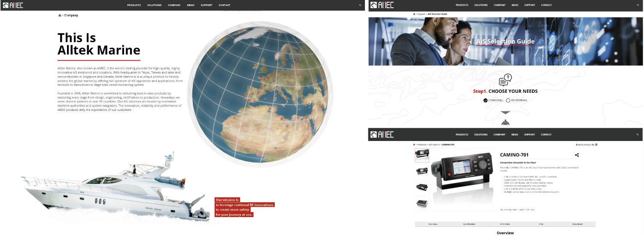Click the AMEC logo on AIS Selection Guide page
The image size is (644, 236).
click(x=382, y=5)
